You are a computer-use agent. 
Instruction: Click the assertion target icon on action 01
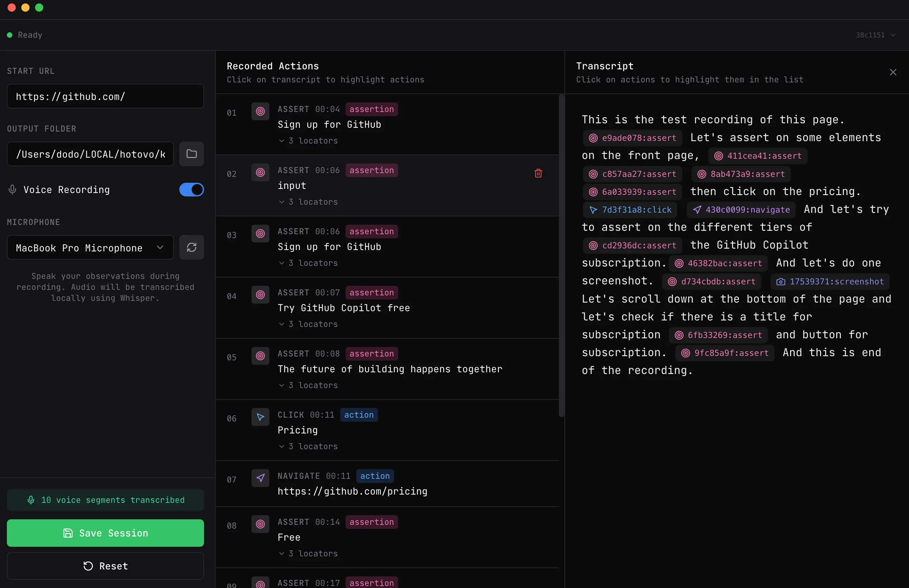pyautogui.click(x=260, y=111)
